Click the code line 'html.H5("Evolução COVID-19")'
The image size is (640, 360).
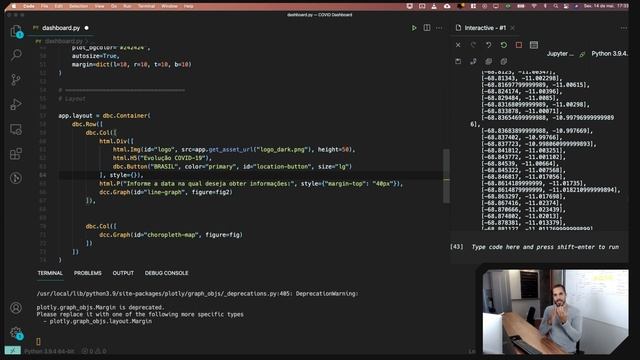pos(162,158)
